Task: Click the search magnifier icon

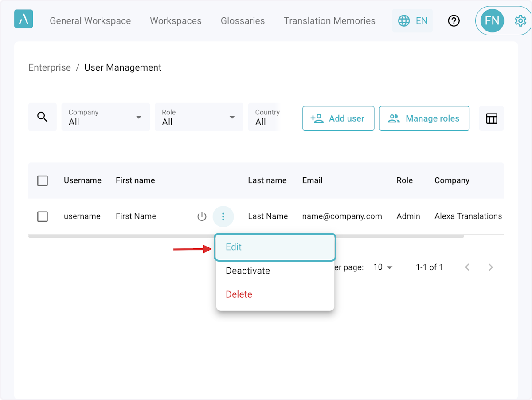Action: click(x=43, y=117)
